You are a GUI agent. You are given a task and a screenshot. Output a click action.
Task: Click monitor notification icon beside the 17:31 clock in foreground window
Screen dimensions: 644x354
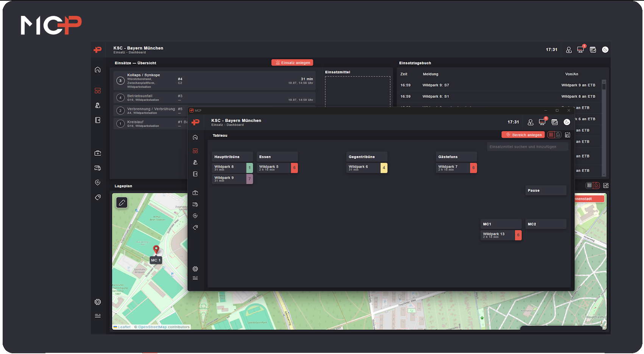click(542, 122)
